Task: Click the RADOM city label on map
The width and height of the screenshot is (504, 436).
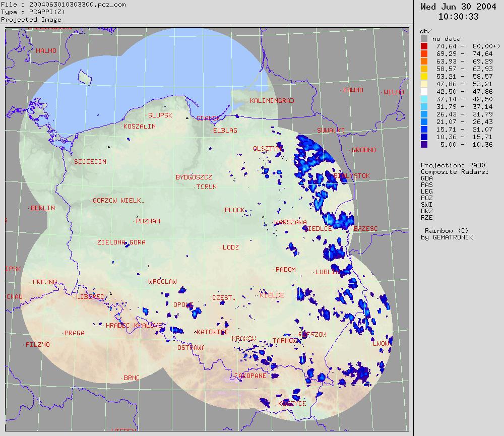Action: [286, 270]
